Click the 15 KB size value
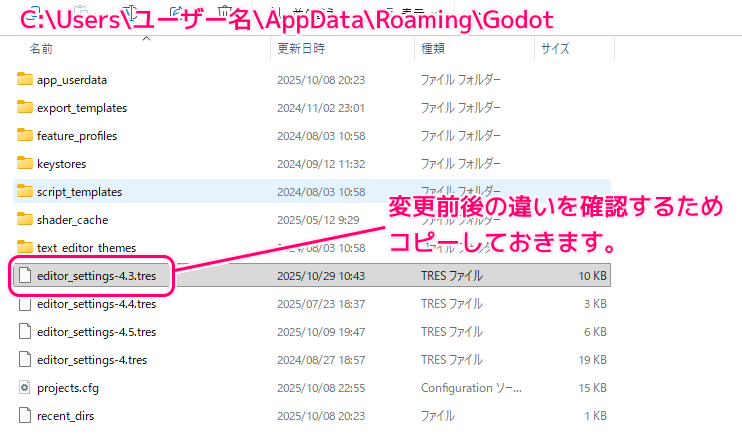The image size is (742, 445). click(x=592, y=388)
